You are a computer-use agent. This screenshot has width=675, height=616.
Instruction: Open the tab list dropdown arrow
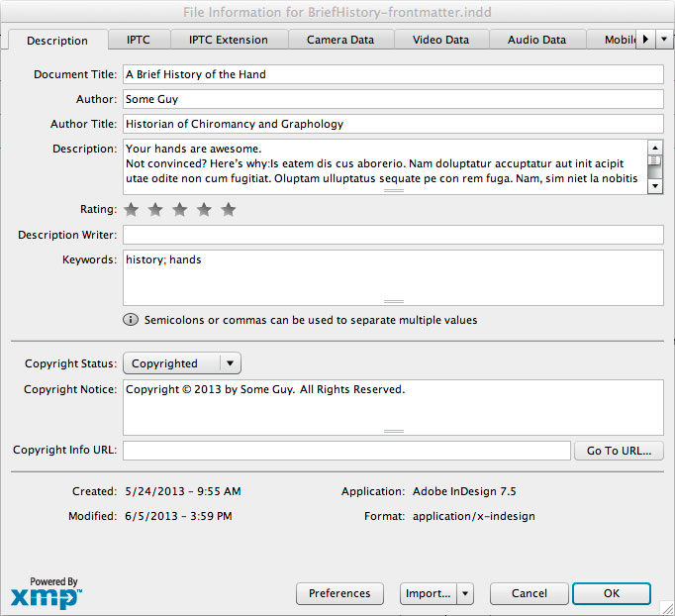click(x=663, y=40)
